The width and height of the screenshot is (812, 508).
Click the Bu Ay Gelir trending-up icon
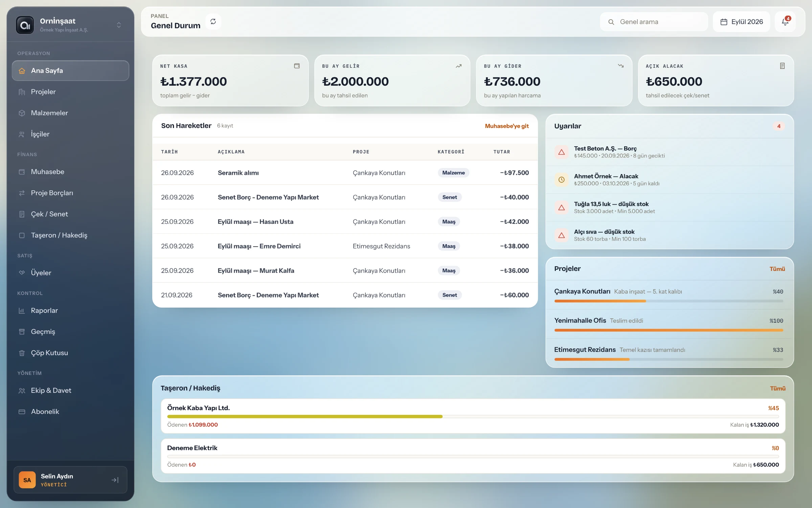point(458,66)
